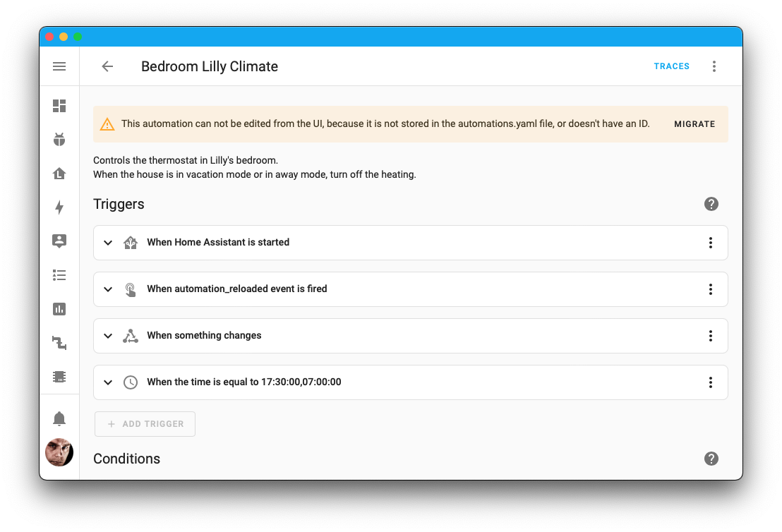This screenshot has height=532, width=782.
Task: Click the back arrow next to Bedroom Lilly Climate
Action: 107,66
